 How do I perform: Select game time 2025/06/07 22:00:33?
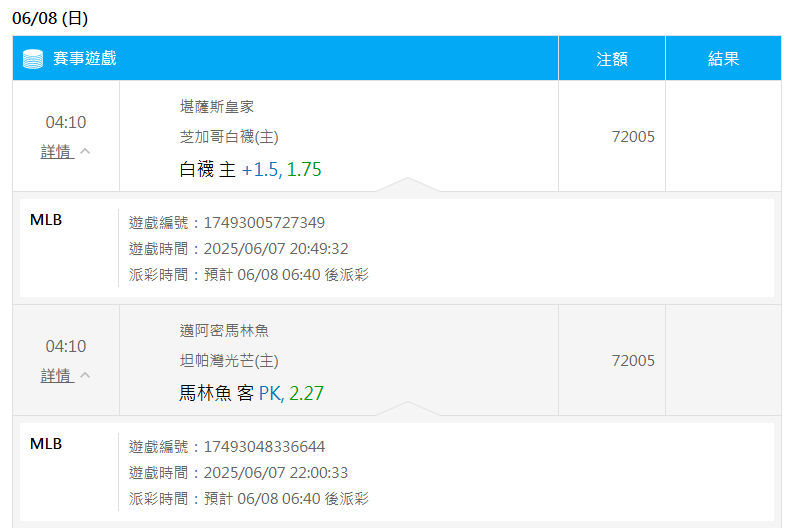pyautogui.click(x=276, y=473)
